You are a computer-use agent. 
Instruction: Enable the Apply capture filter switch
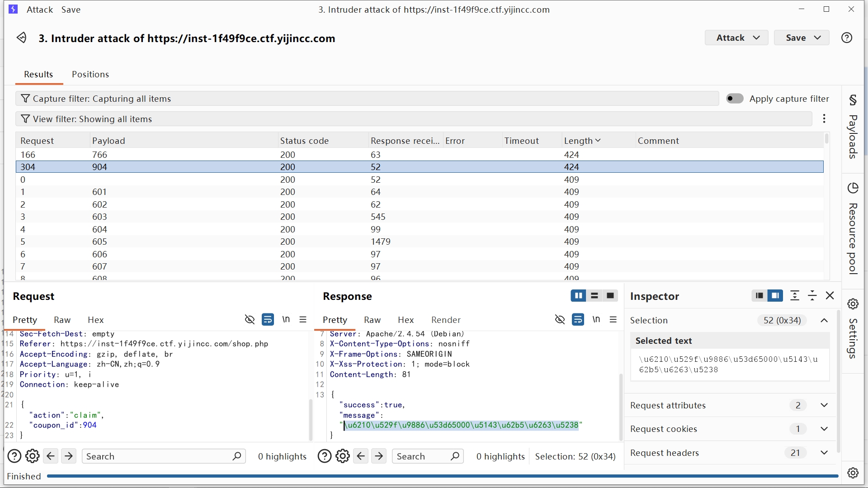(735, 99)
